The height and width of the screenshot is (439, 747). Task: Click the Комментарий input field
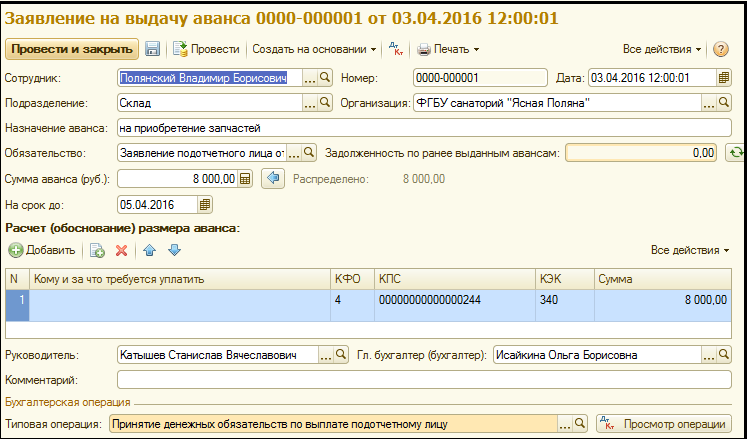(x=424, y=380)
